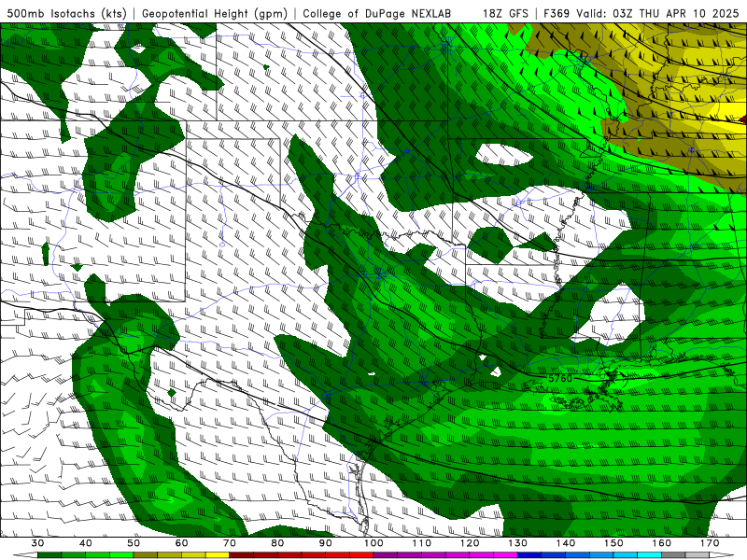Click the colorbar label 50
Image resolution: width=747 pixels, height=560 pixels.
pyautogui.click(x=134, y=543)
